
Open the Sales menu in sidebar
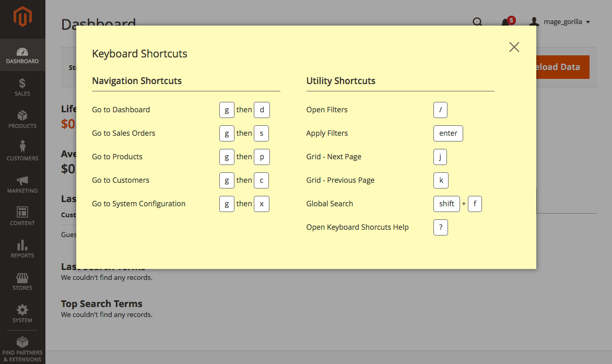coord(22,87)
